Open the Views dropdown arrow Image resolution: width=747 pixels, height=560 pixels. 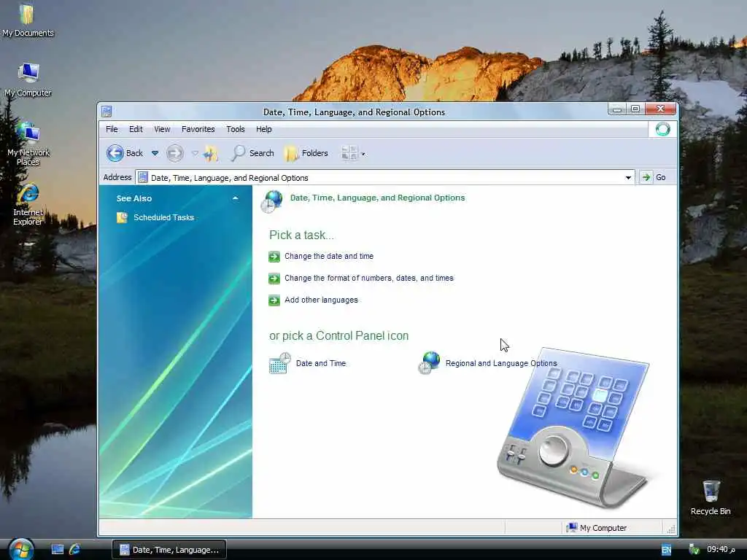click(363, 154)
